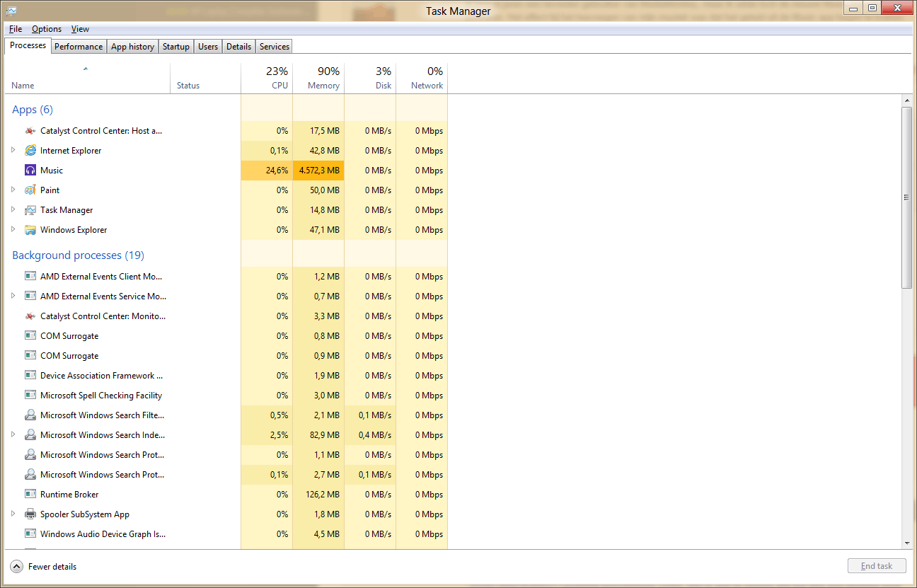Switch to the App history tab

132,47
